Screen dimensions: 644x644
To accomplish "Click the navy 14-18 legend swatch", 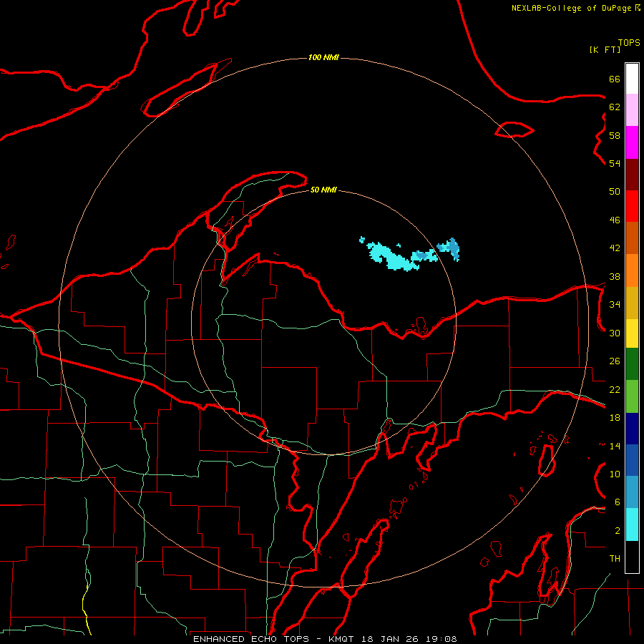I will [x=632, y=429].
